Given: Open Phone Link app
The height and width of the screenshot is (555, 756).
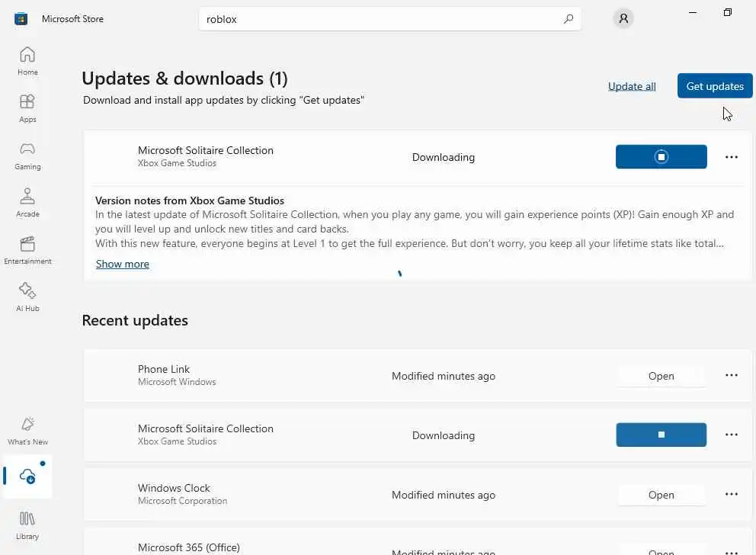Looking at the screenshot, I should 661,376.
